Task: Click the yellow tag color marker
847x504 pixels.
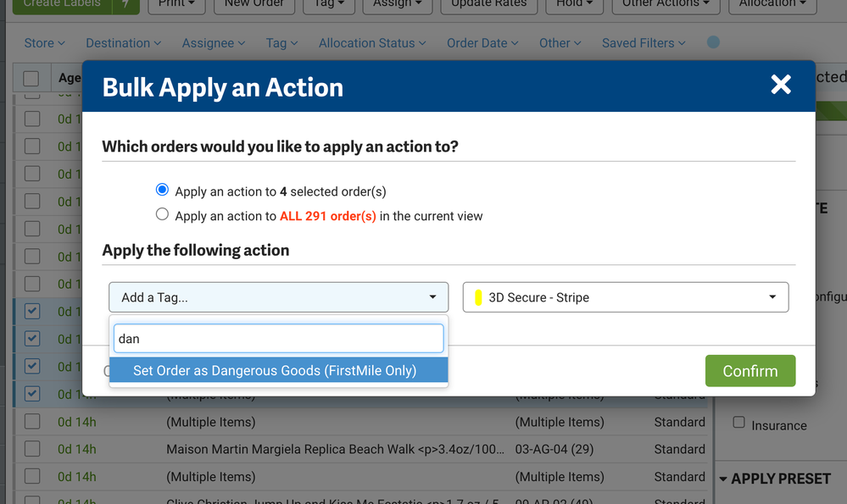Action: click(478, 297)
